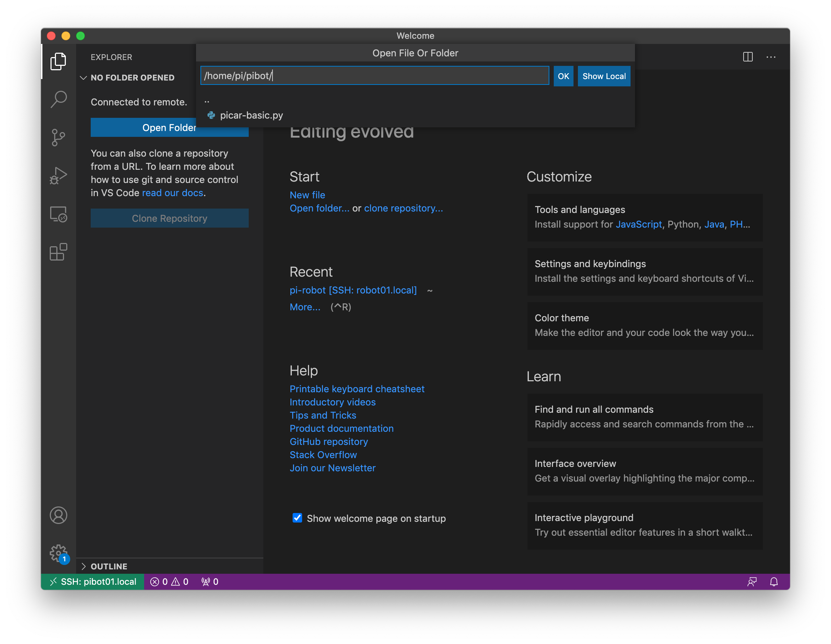Open the Search view icon
The width and height of the screenshot is (831, 644).
tap(58, 99)
